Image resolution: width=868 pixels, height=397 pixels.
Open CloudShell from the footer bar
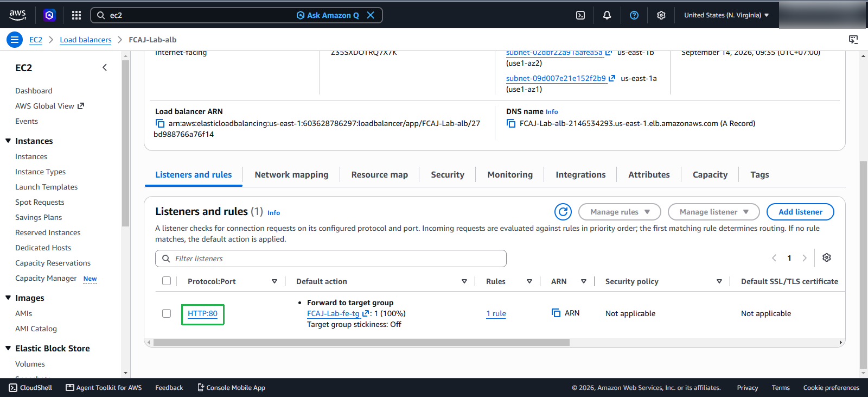coord(30,388)
